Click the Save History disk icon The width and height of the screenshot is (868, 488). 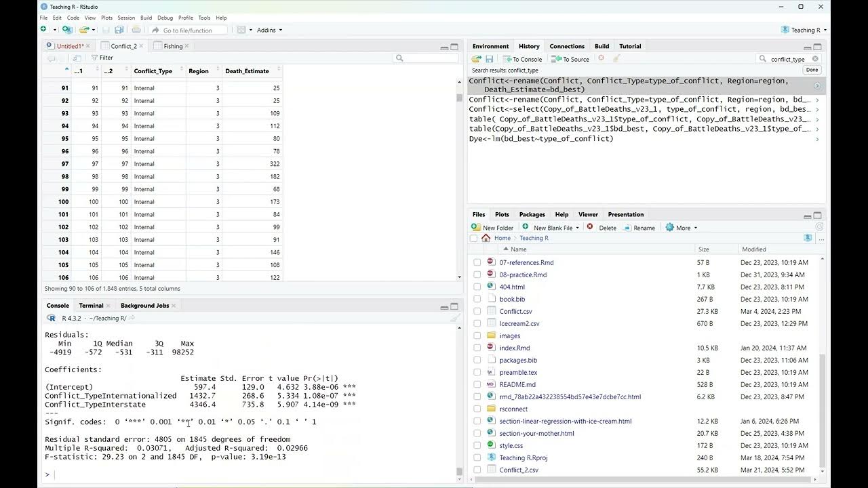(489, 59)
